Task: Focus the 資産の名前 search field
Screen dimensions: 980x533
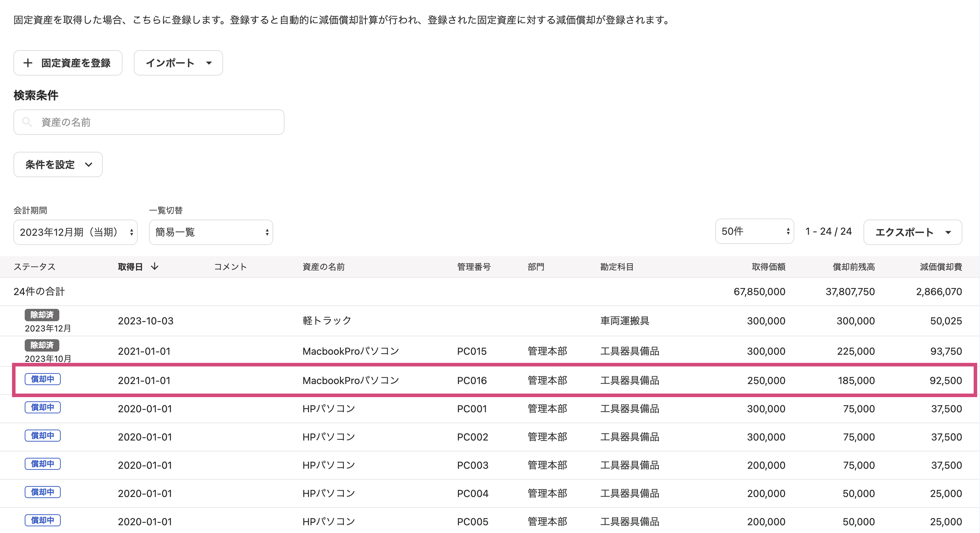Action: 149,122
